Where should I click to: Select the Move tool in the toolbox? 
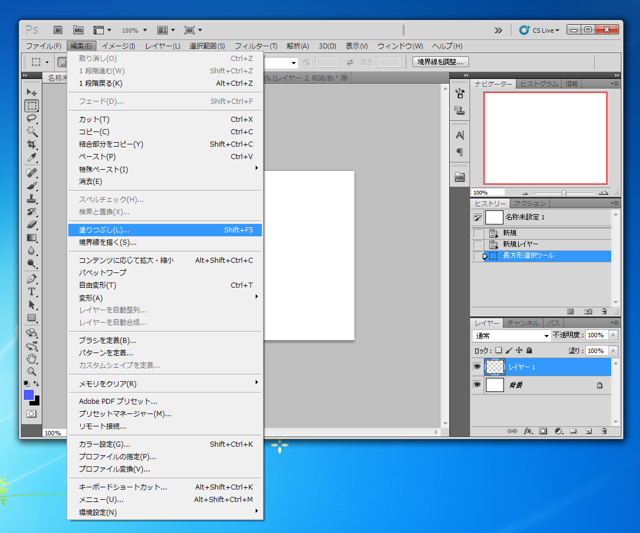(x=32, y=92)
